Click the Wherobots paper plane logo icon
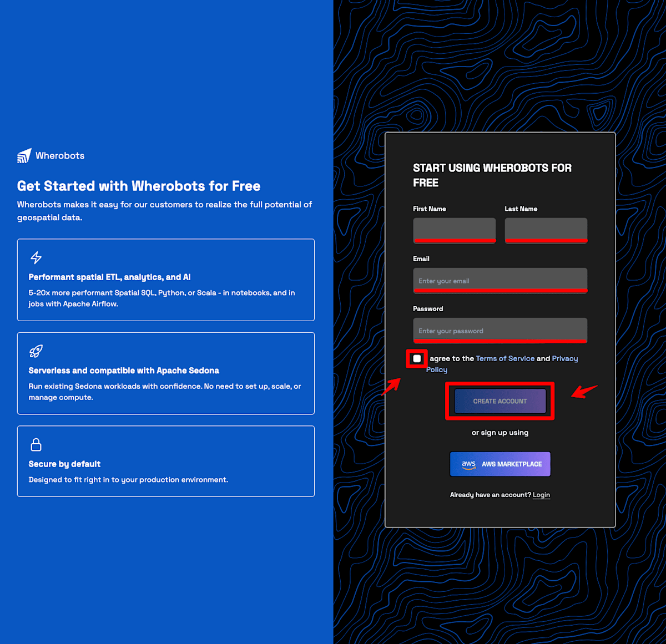Viewport: 666px width, 644px height. pos(24,156)
